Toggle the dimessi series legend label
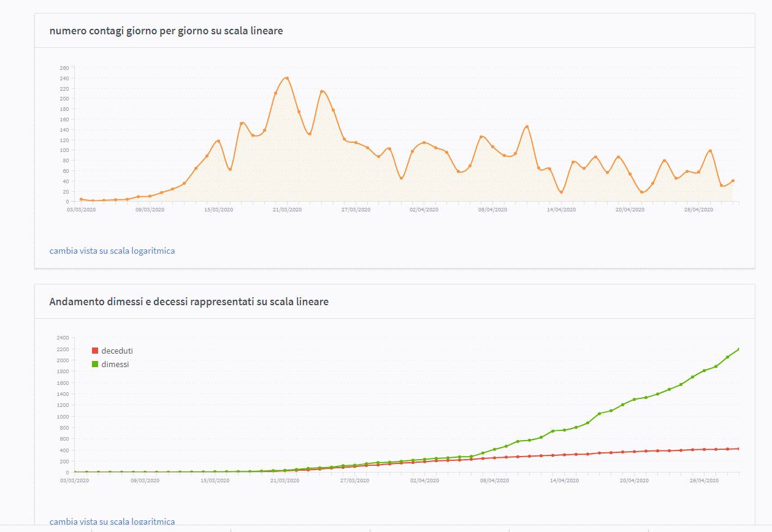 [115, 364]
